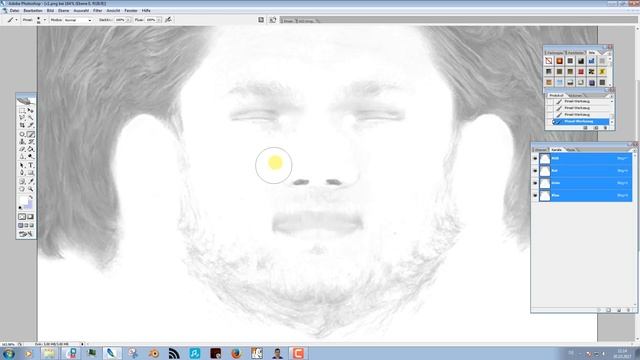Select the Crop tool
640x360 pixels.
point(22,125)
